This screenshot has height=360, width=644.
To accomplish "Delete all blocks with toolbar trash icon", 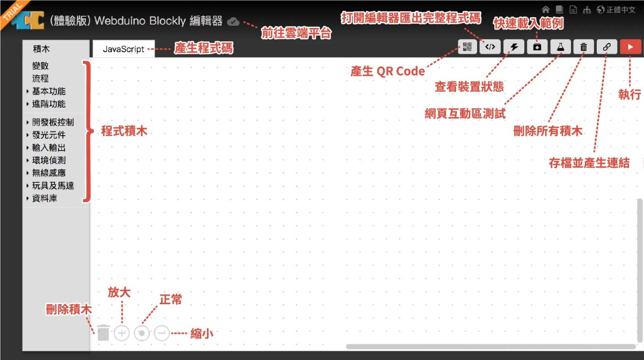I will (583, 47).
